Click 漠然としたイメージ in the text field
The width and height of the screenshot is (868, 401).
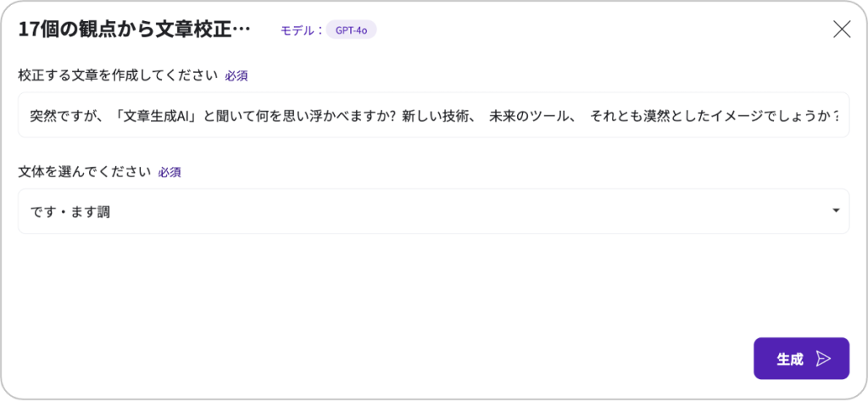(x=709, y=115)
